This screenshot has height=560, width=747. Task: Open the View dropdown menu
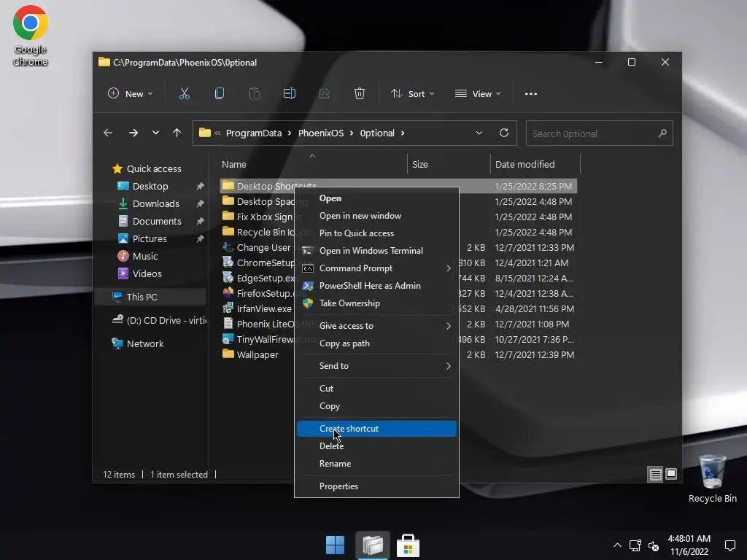(x=478, y=94)
